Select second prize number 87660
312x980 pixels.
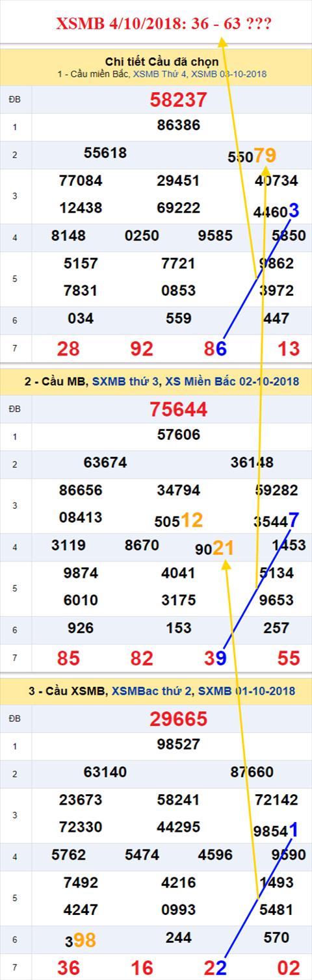(252, 772)
